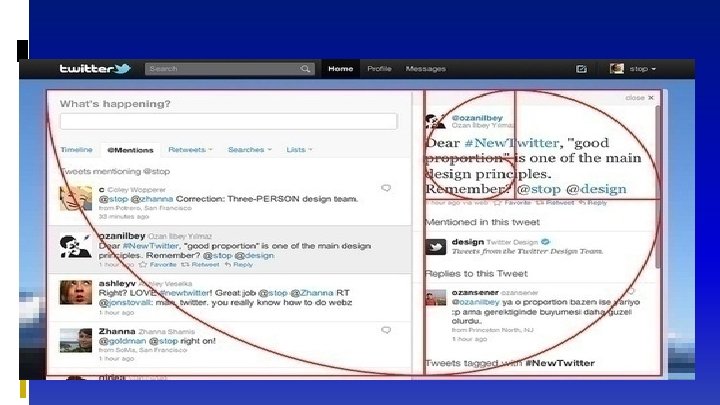Reply to ozanilbey's tweet in the timeline
720x405 pixels.
click(243, 264)
